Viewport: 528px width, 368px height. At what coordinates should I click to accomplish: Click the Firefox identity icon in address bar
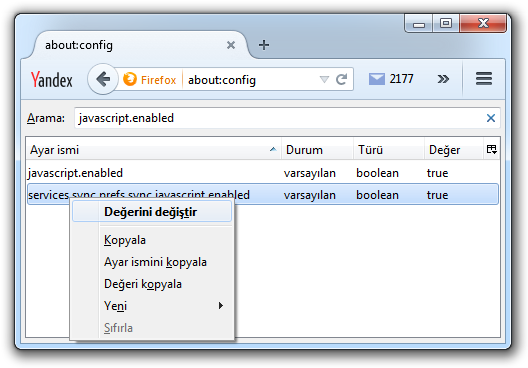click(130, 79)
